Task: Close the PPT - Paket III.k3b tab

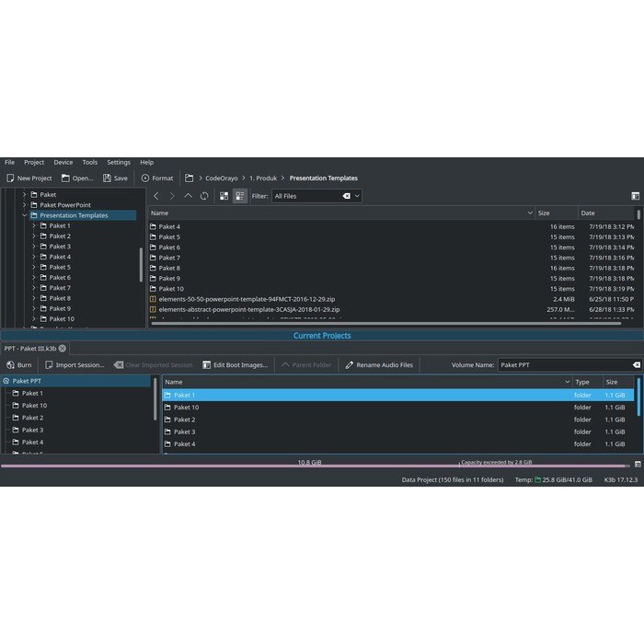Action: pos(63,349)
